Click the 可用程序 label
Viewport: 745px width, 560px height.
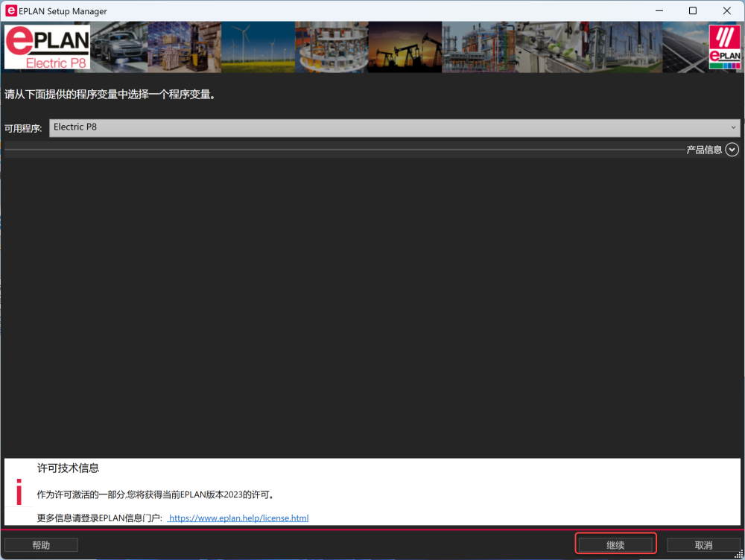[x=23, y=128]
